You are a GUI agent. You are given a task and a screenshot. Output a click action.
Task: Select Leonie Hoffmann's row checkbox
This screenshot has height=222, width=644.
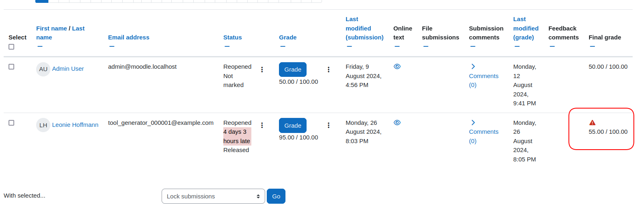point(11,123)
